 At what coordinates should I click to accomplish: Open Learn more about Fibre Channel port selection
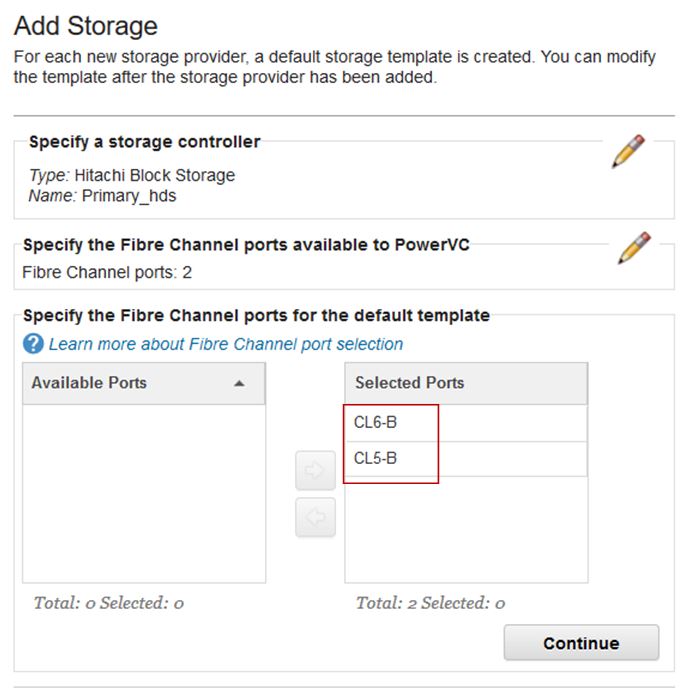point(226,344)
